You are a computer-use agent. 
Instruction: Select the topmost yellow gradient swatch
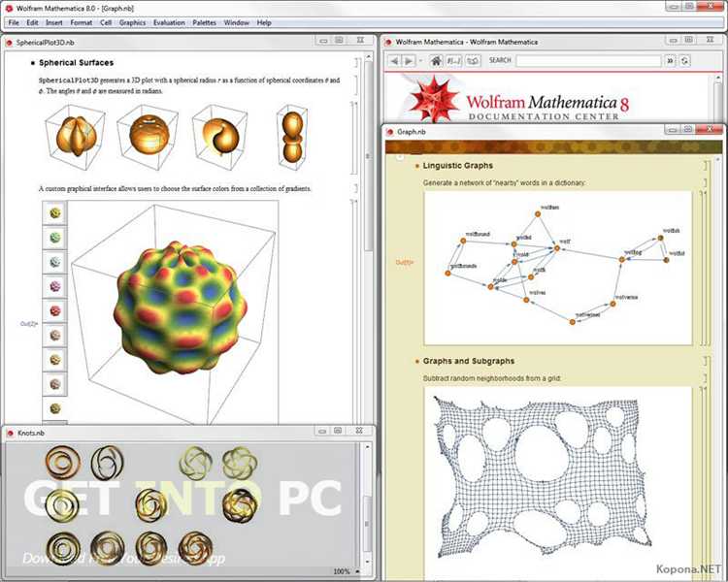point(54,213)
